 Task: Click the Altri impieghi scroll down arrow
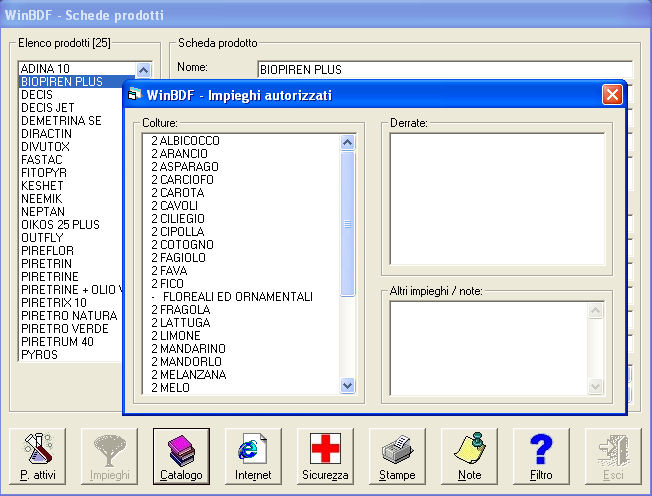(x=595, y=387)
